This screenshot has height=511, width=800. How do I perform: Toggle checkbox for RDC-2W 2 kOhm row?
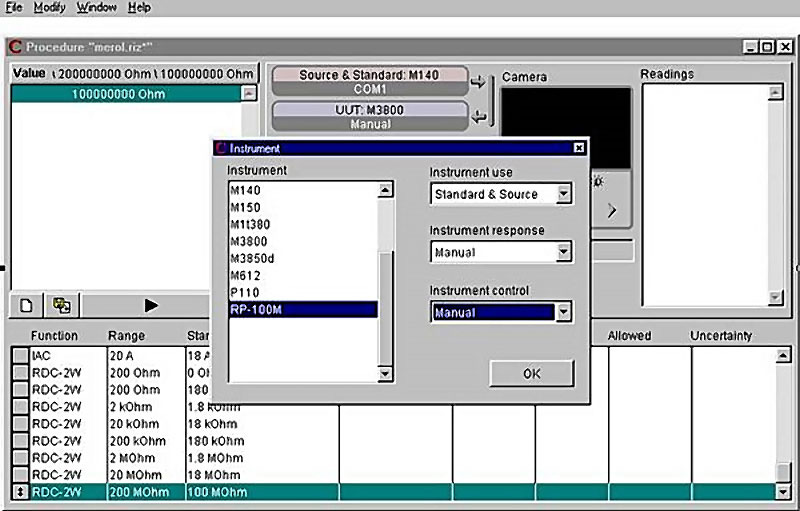pos(19,406)
